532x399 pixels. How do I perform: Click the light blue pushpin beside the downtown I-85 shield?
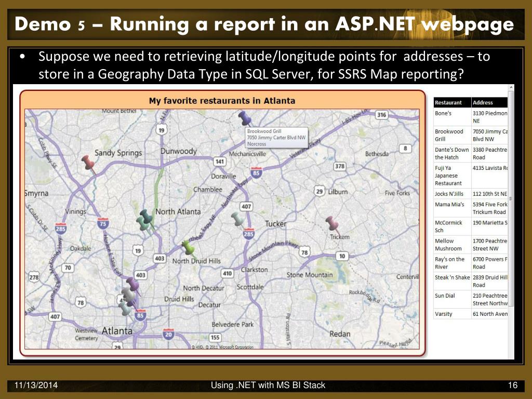tap(125, 308)
